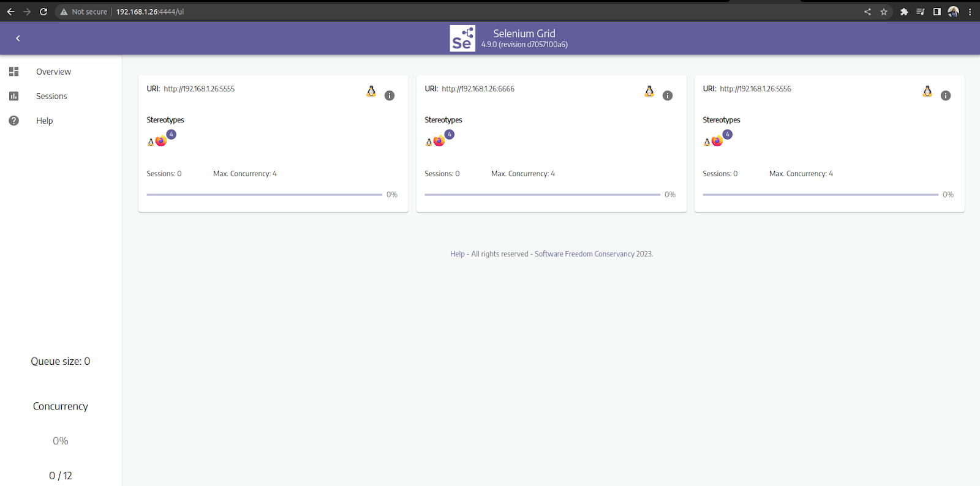980x486 pixels.
Task: Click Linux penguin icon on node 6666 card
Action: click(x=649, y=91)
